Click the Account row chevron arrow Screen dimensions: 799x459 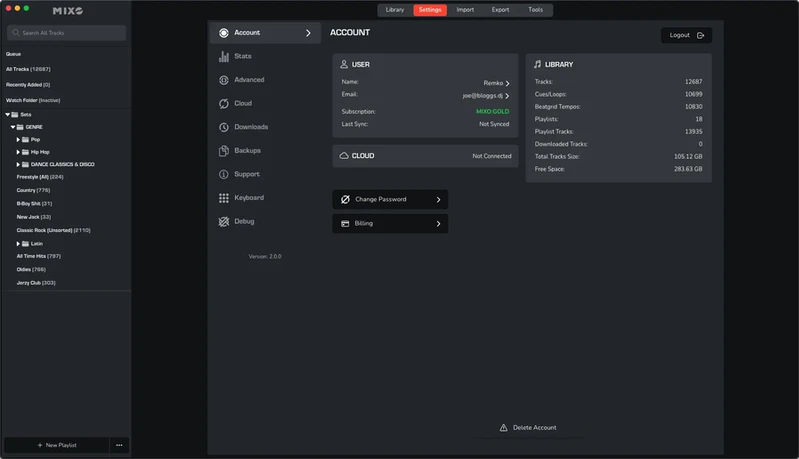coord(308,33)
